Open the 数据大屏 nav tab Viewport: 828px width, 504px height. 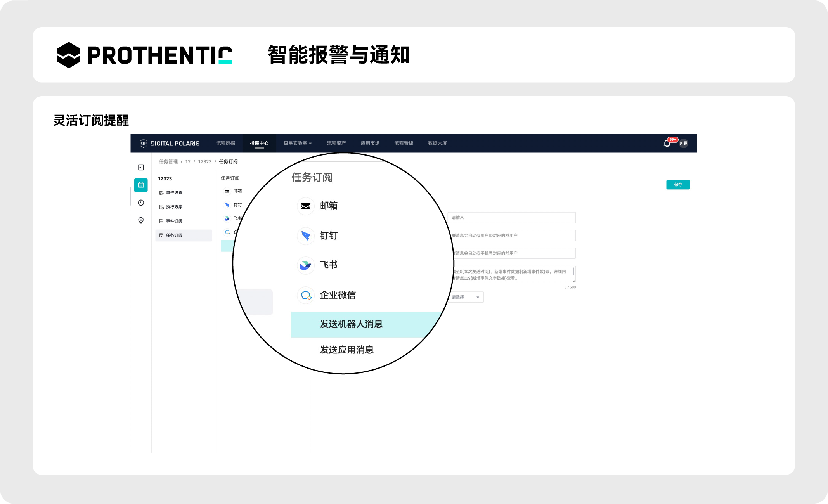pyautogui.click(x=437, y=144)
